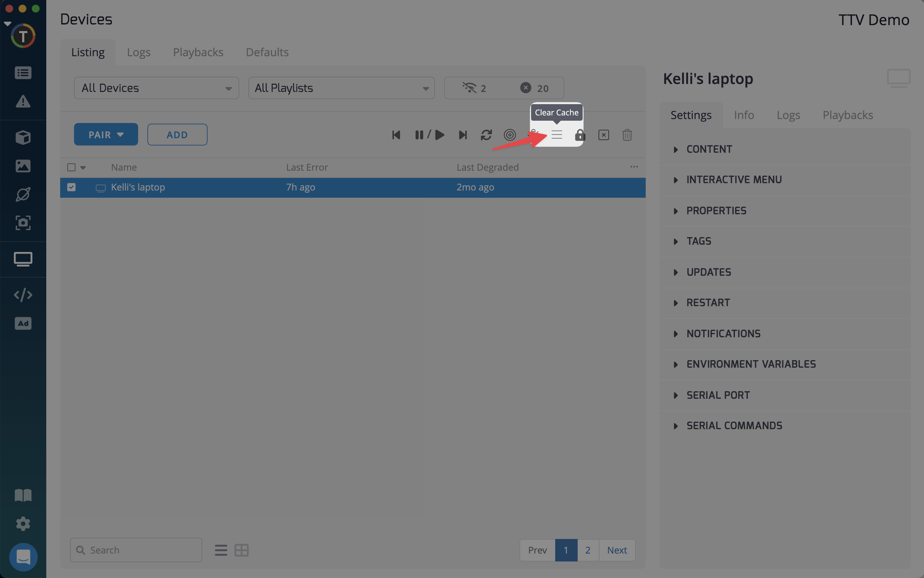Open the alerts warning sidebar icon
Viewport: 924px width, 578px height.
point(23,101)
